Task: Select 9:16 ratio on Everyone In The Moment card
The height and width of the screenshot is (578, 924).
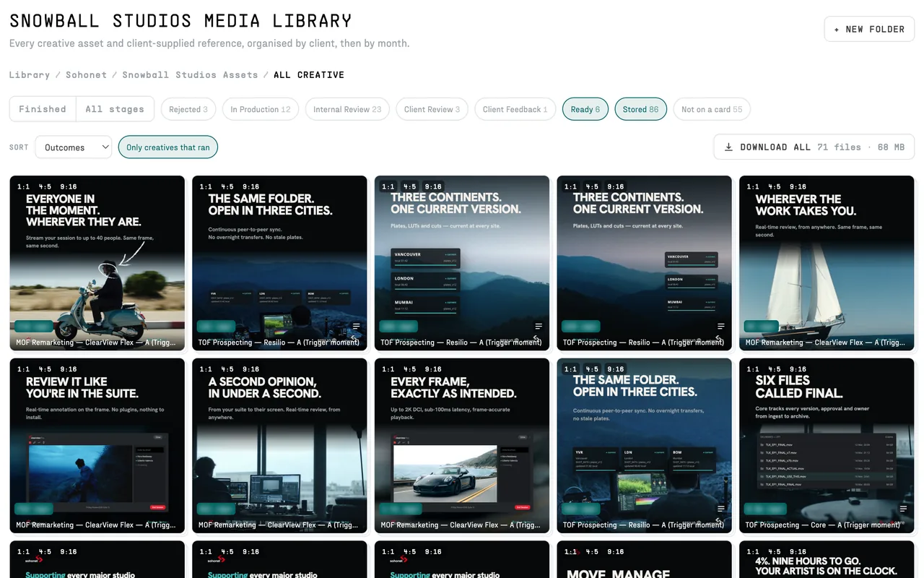Action: 69,186
